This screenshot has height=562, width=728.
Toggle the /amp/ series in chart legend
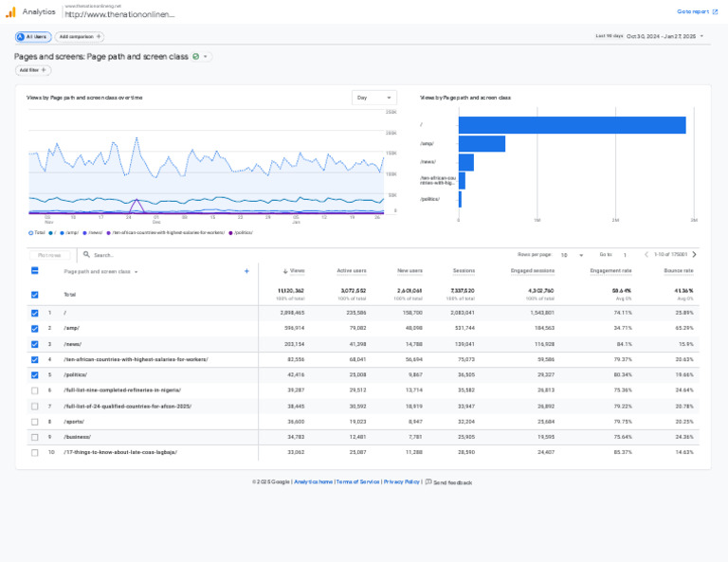[69, 232]
